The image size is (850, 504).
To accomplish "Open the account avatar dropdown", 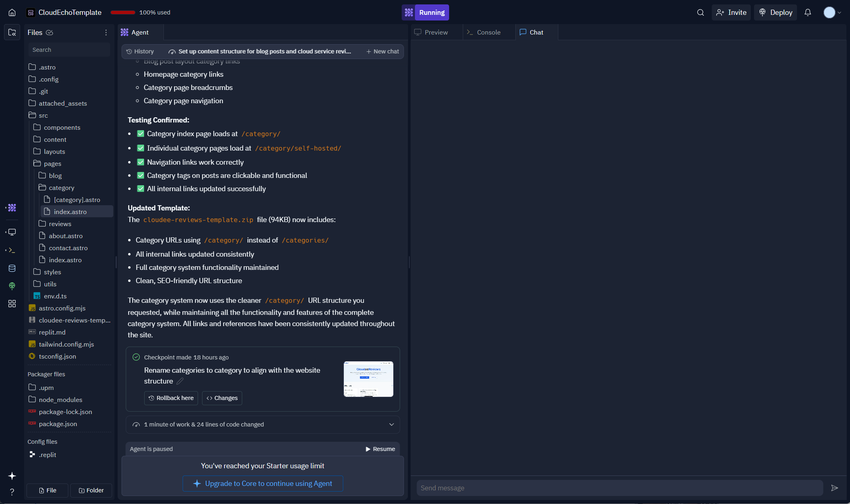I will coord(832,12).
